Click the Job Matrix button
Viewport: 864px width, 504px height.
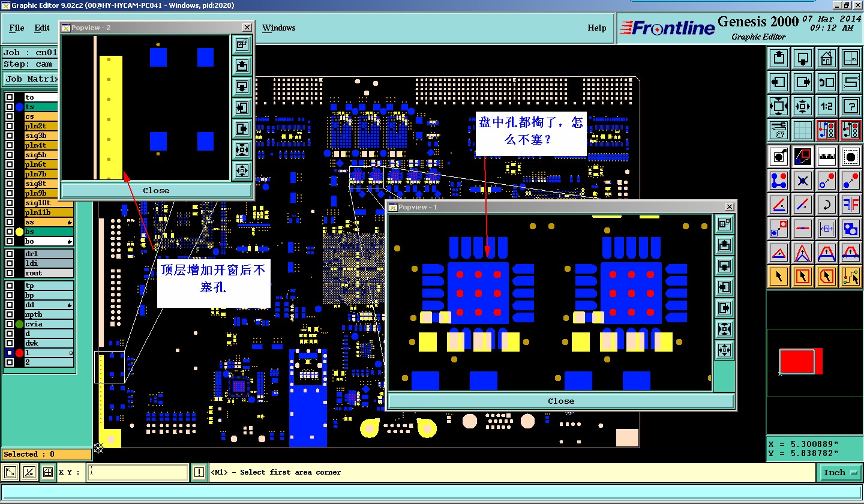(32, 79)
